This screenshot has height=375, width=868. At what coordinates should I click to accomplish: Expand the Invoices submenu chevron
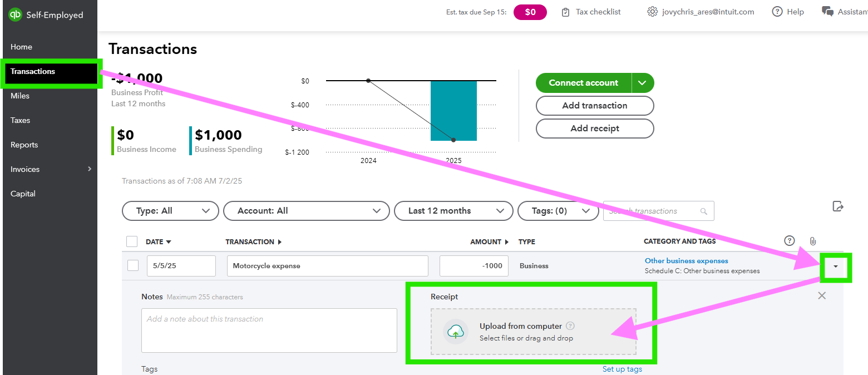tap(90, 169)
